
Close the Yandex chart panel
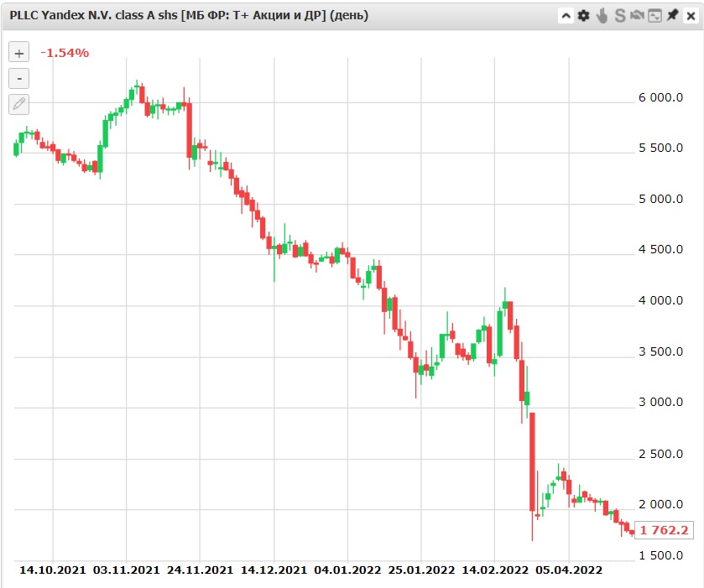coord(690,16)
